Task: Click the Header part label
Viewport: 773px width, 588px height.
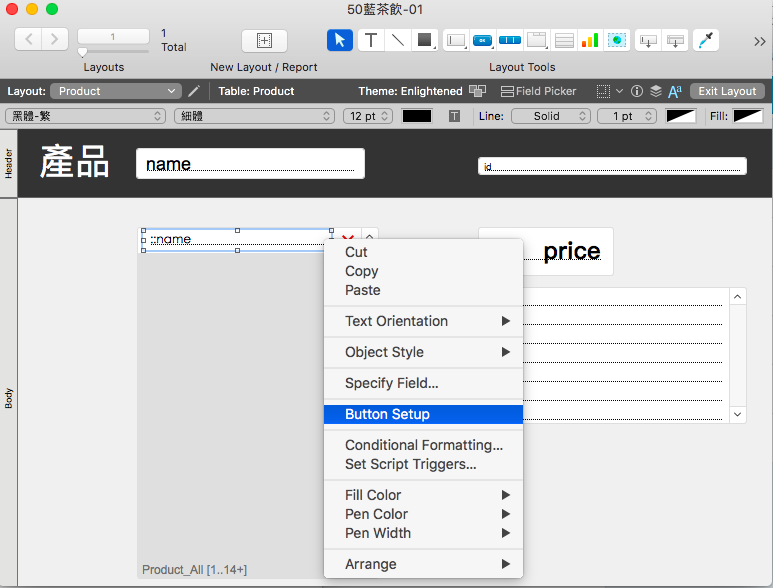Action: point(8,164)
